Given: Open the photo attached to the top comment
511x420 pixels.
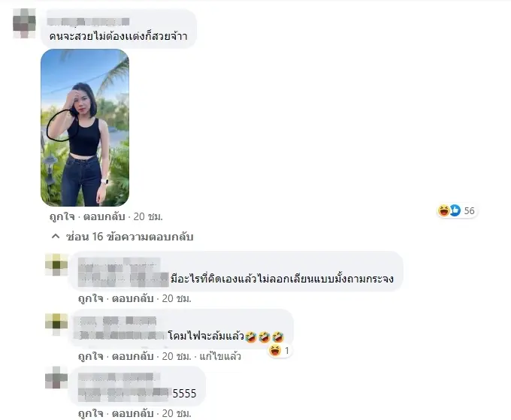Looking at the screenshot, I should point(85,128).
